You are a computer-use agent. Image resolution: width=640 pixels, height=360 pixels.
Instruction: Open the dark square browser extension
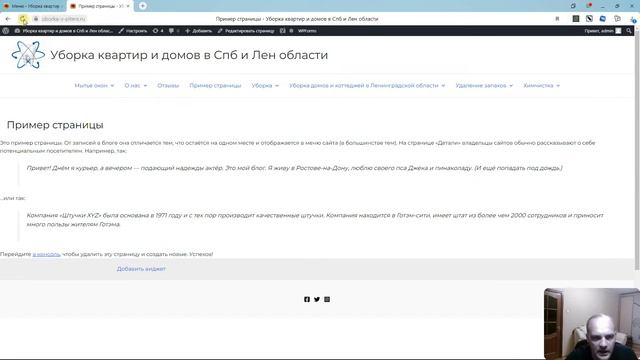click(576, 19)
